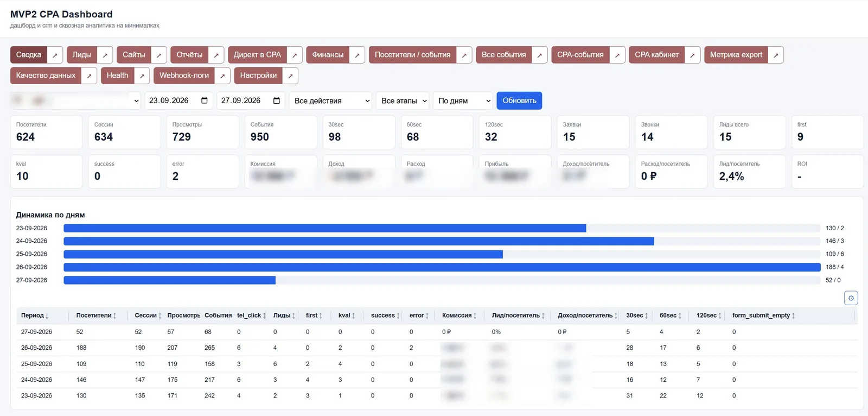Click the 23.09.2026 start date field

pos(179,100)
